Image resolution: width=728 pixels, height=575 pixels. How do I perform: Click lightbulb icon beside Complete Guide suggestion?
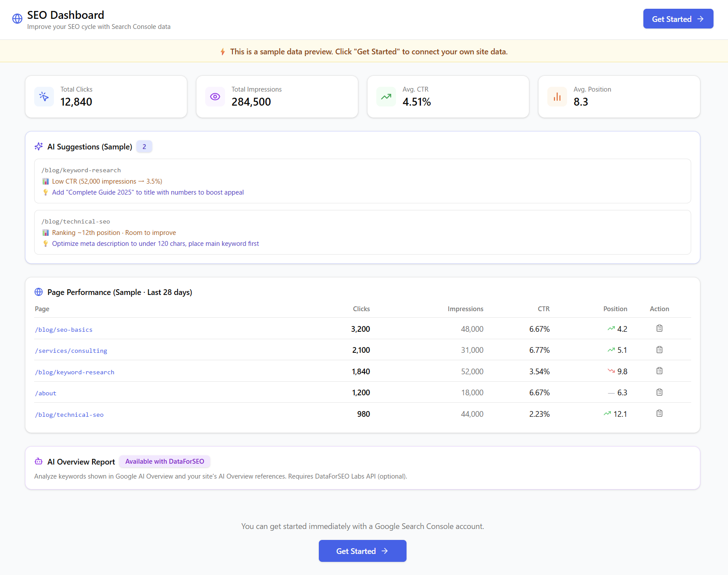(46, 192)
